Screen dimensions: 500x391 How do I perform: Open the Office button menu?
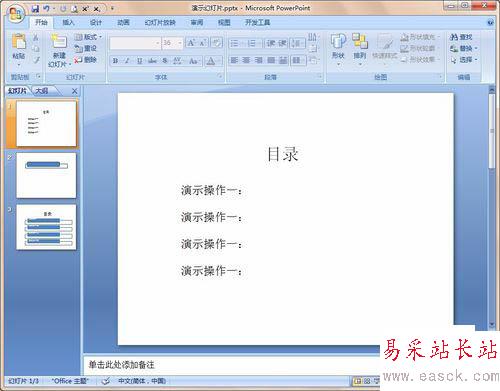16,15
